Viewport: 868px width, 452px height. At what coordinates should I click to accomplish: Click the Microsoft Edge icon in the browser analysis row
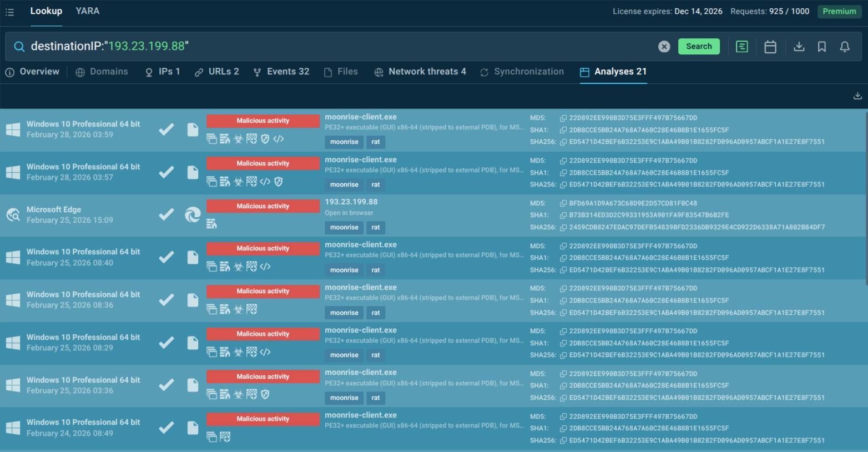point(193,215)
